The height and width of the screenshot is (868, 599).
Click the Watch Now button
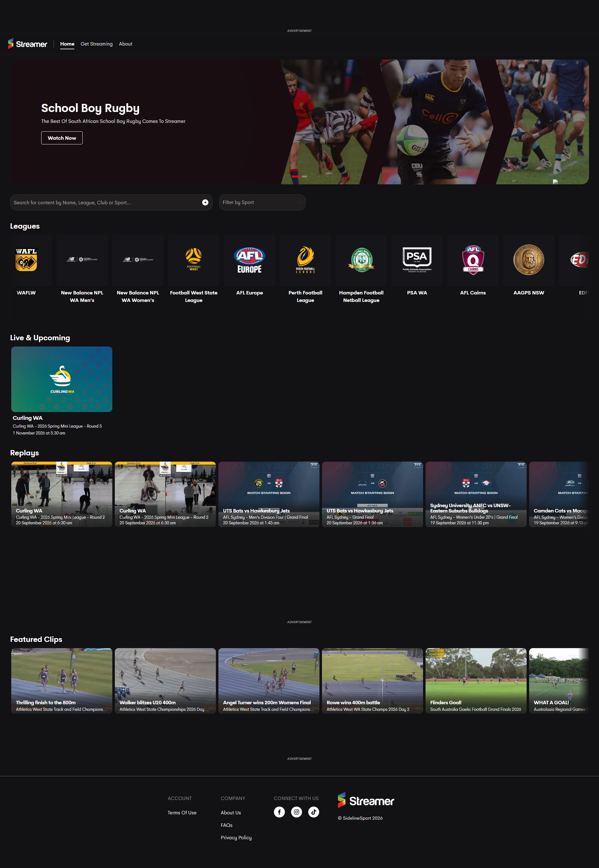tap(62, 138)
